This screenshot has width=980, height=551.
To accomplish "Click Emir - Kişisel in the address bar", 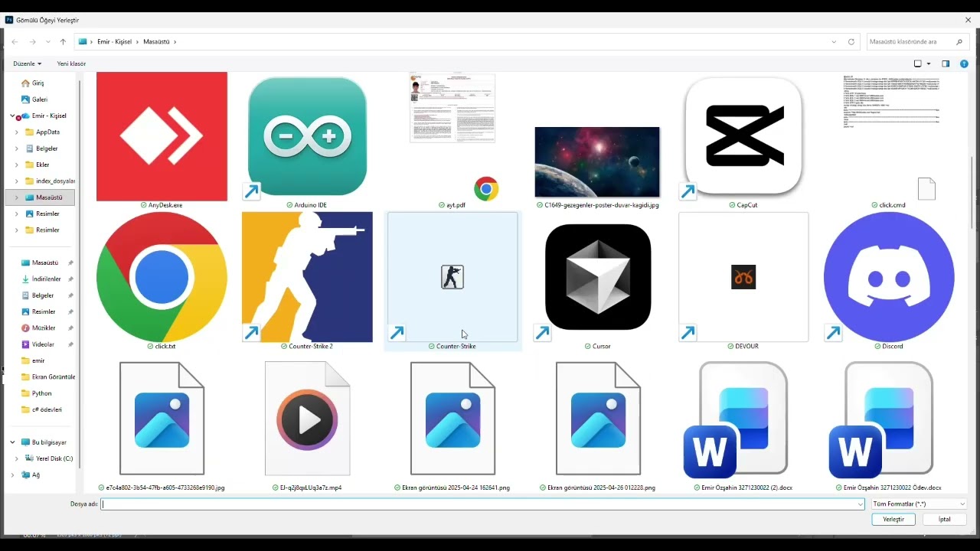I will click(x=115, y=41).
